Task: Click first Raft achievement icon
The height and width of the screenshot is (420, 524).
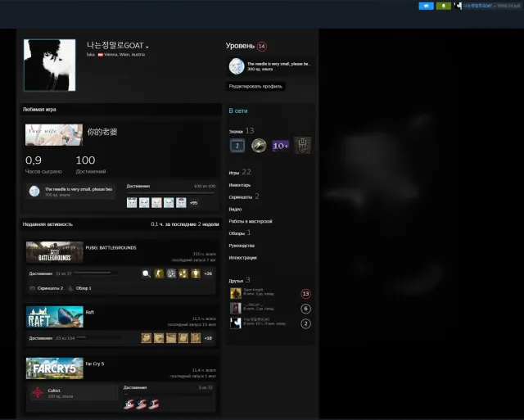Action: click(147, 338)
